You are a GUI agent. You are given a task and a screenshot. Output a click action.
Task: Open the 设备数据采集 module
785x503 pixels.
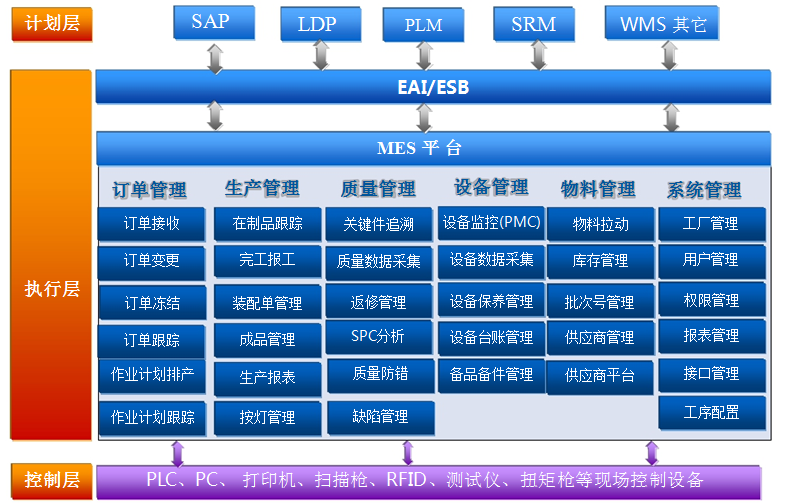pyautogui.click(x=491, y=261)
